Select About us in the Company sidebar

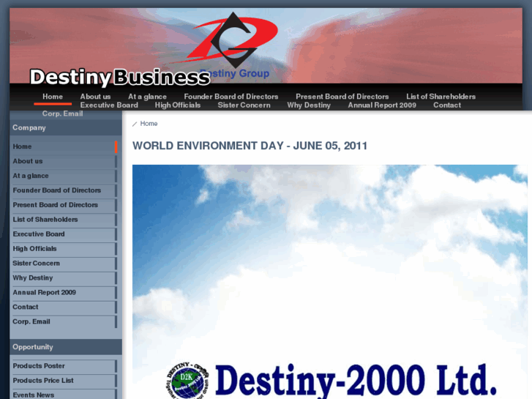(x=65, y=161)
